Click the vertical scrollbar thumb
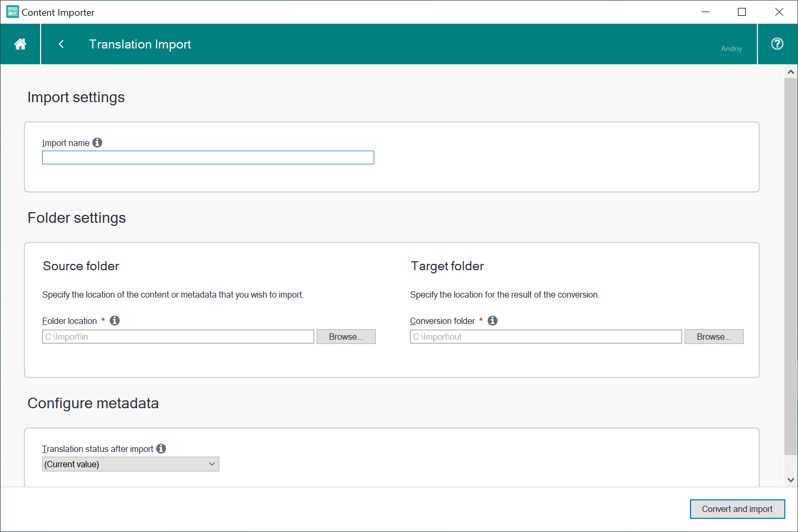798x532 pixels. point(791,266)
